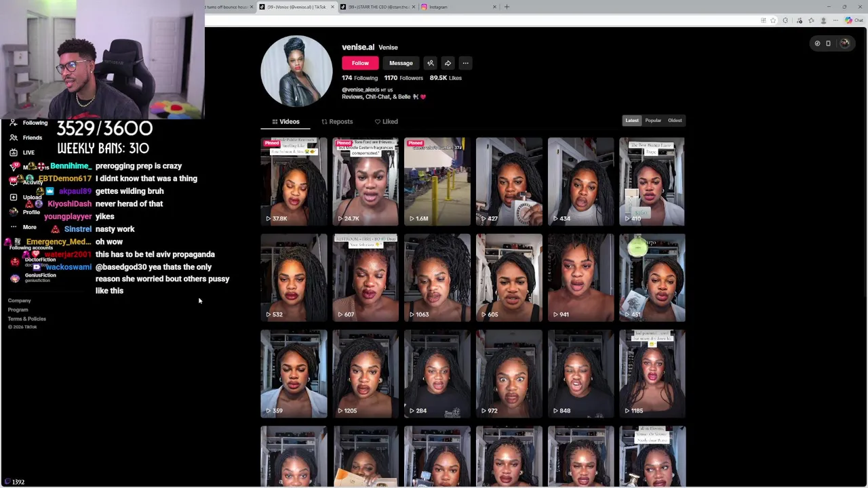Click the LIVE icon in the sidebar
The height and width of the screenshot is (488, 868).
(x=13, y=152)
